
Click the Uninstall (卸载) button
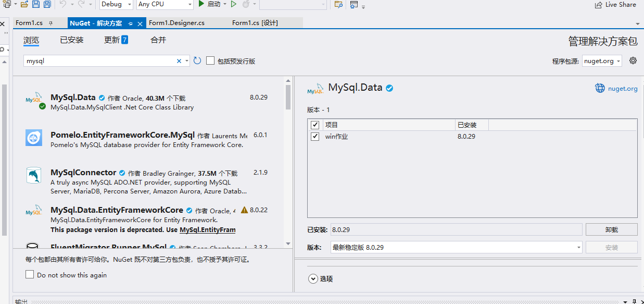[x=612, y=229]
